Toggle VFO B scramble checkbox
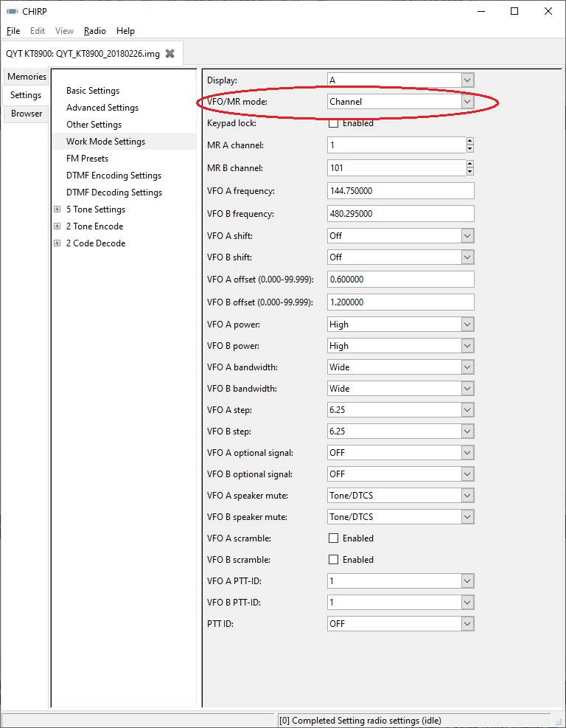The image size is (566, 728). click(333, 560)
